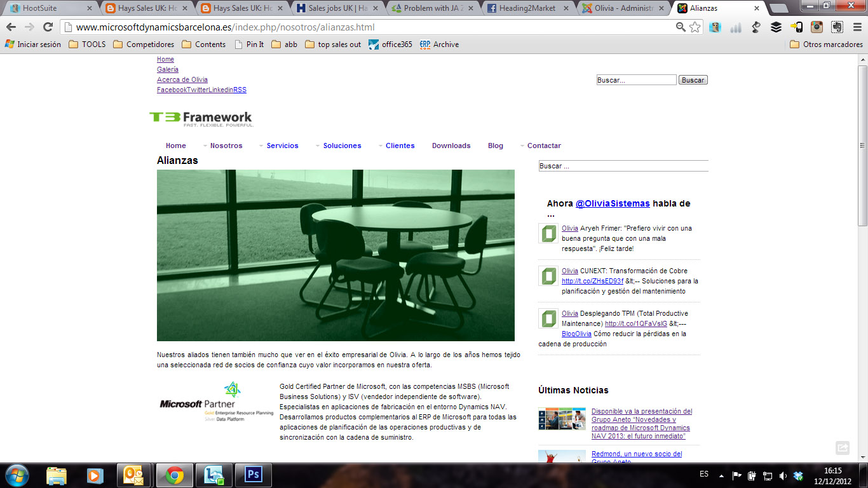
Task: Open Downloads in the site menu
Action: [x=451, y=146]
